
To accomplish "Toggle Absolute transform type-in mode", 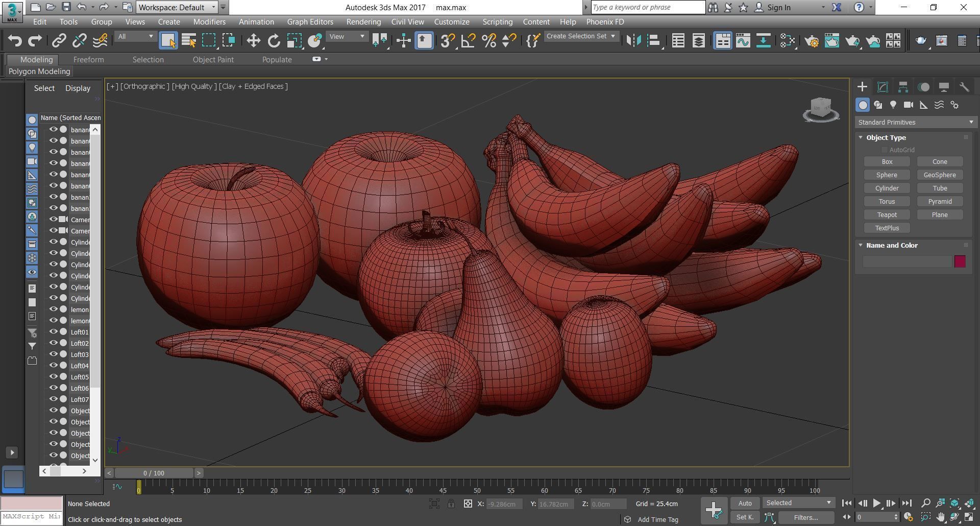I will [468, 504].
